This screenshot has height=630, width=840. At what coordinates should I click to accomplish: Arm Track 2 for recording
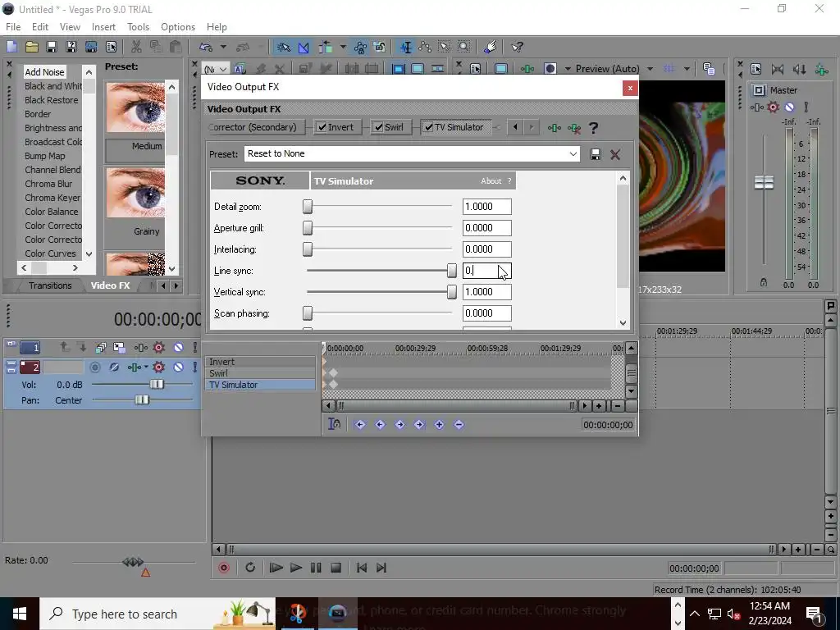point(95,367)
